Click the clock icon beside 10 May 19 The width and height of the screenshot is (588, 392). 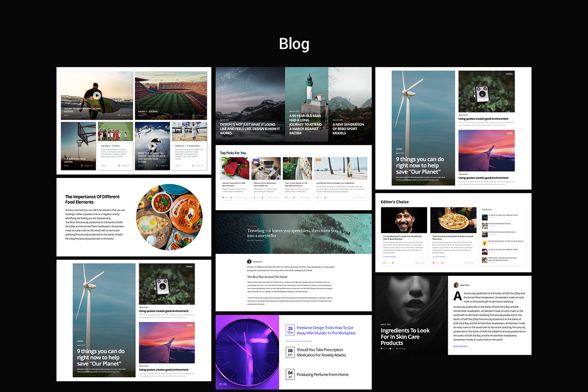click(x=193, y=166)
